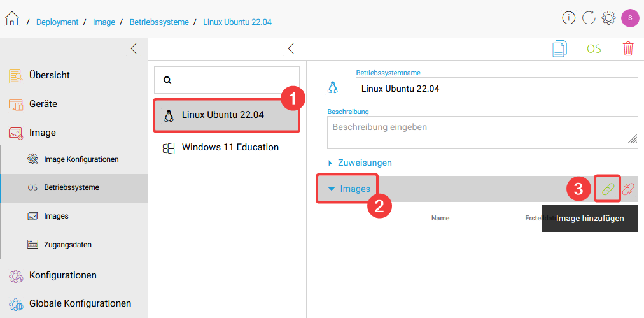Click Image Konfigurationen gear icon

32,159
